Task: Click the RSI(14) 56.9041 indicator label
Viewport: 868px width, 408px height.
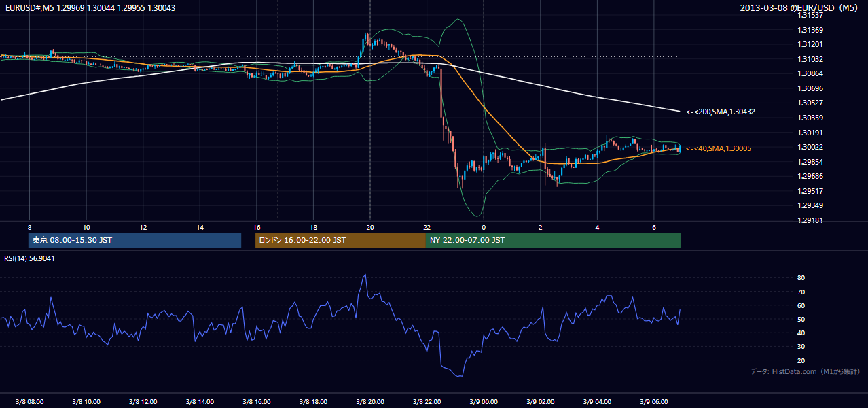Action: [x=29, y=258]
